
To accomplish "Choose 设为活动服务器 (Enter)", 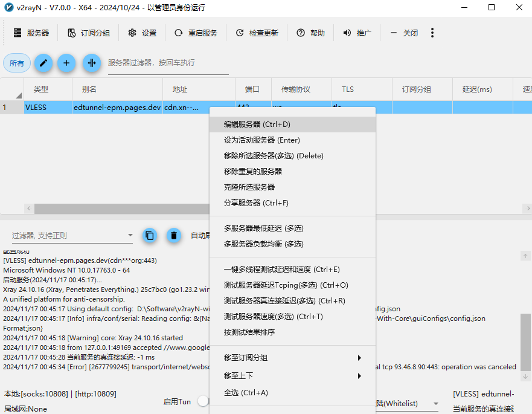I will [x=292, y=140].
